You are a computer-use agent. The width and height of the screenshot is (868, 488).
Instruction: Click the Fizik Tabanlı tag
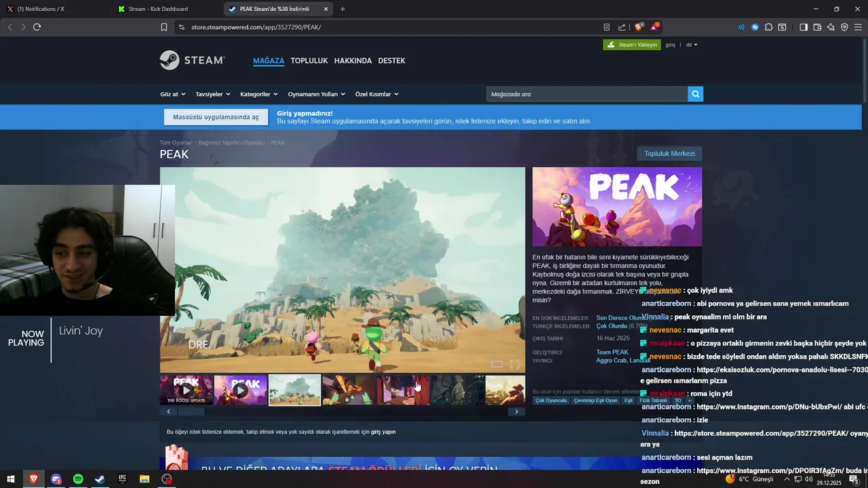[x=654, y=401]
